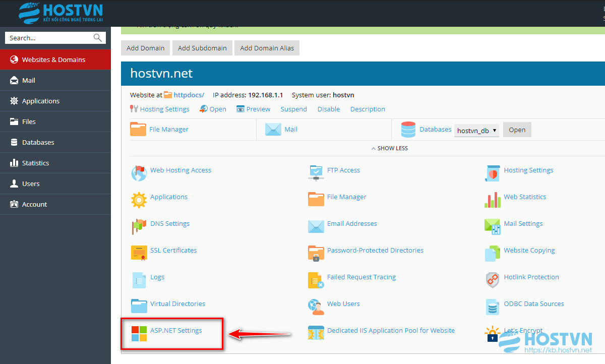Click the Logs document icon
The image size is (605, 364).
click(x=139, y=280)
